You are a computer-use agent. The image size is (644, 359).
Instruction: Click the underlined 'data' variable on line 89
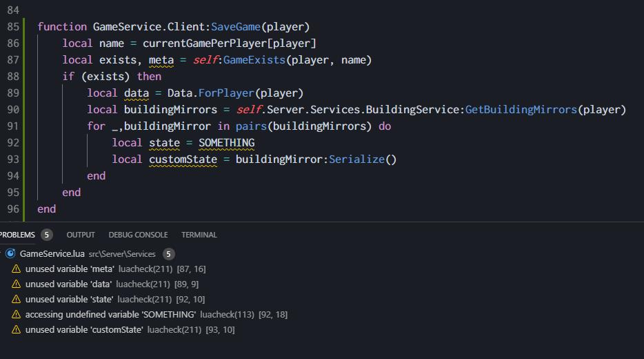coord(137,93)
